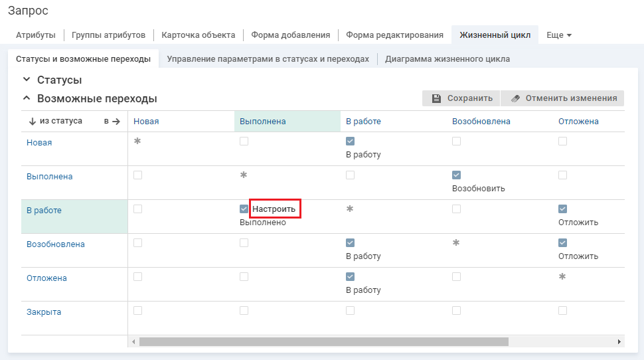644x360 pixels.
Task: Click left arrow of horizontal scrollbar
Action: 133,341
